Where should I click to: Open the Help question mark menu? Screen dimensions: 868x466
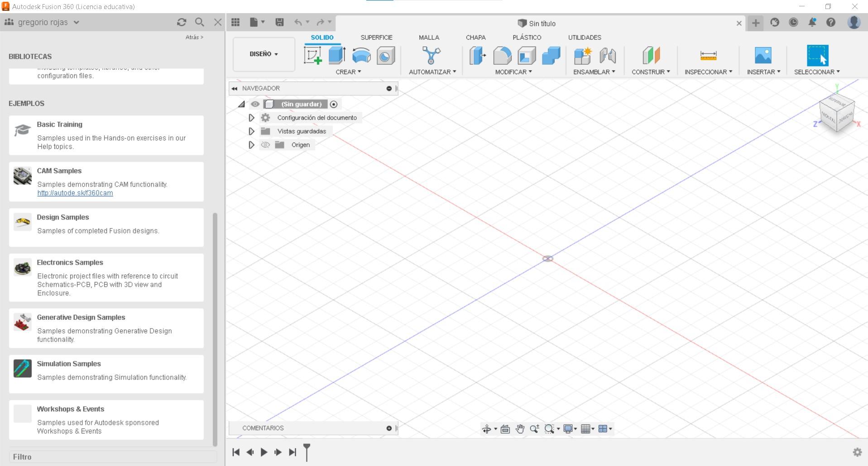click(831, 22)
